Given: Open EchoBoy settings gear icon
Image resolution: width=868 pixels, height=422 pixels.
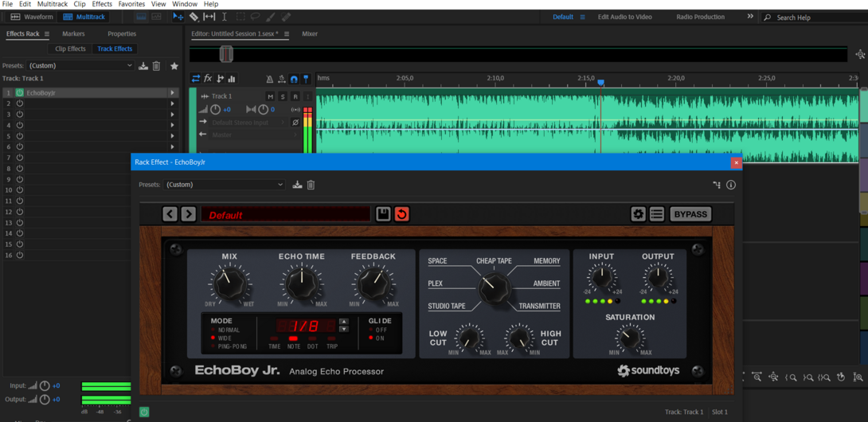Looking at the screenshot, I should 639,214.
